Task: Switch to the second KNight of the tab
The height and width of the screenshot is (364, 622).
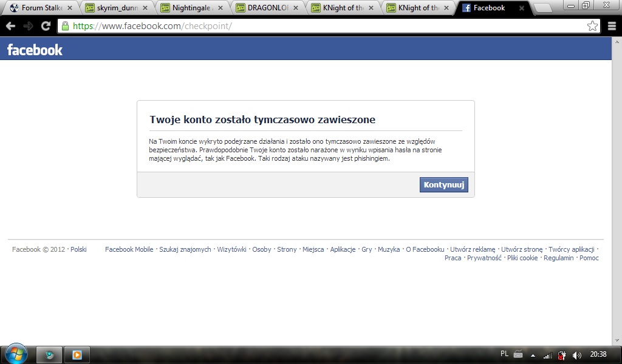Action: click(418, 8)
